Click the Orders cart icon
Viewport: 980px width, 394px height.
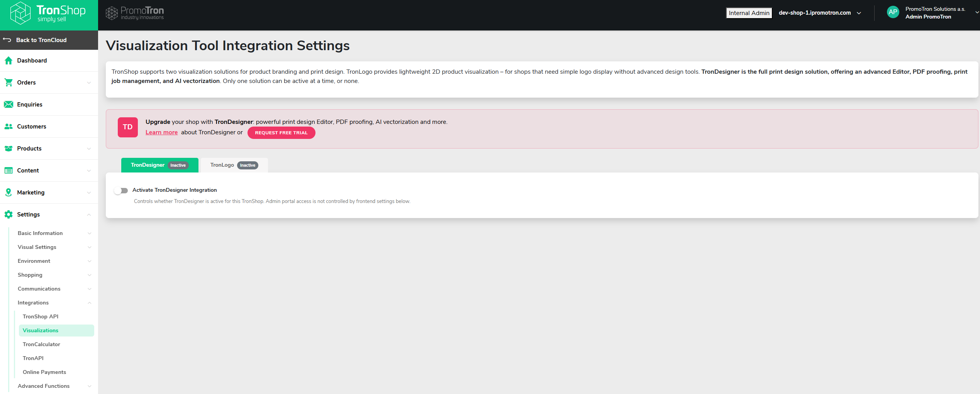tap(8, 82)
